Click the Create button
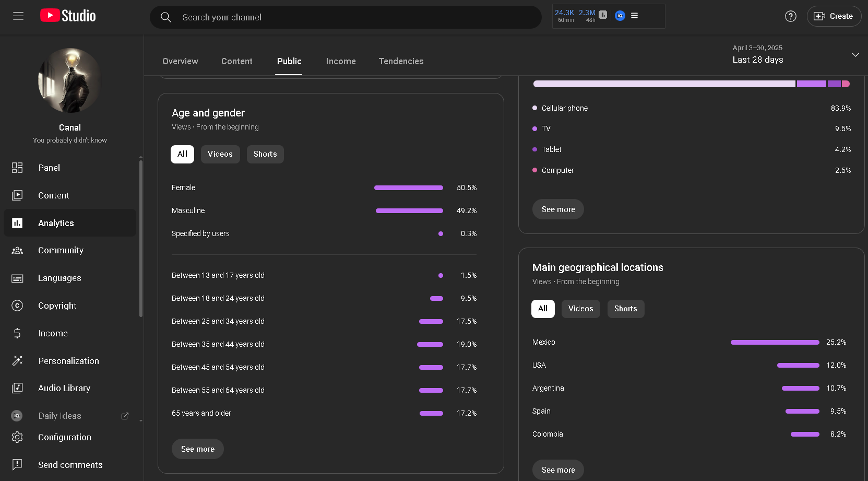Viewport: 868px width, 481px height. pos(834,16)
